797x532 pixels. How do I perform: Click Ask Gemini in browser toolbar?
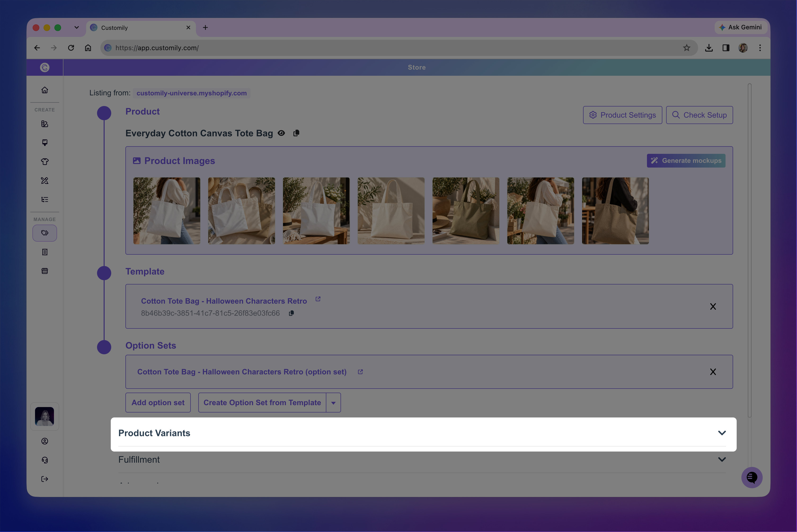click(740, 27)
